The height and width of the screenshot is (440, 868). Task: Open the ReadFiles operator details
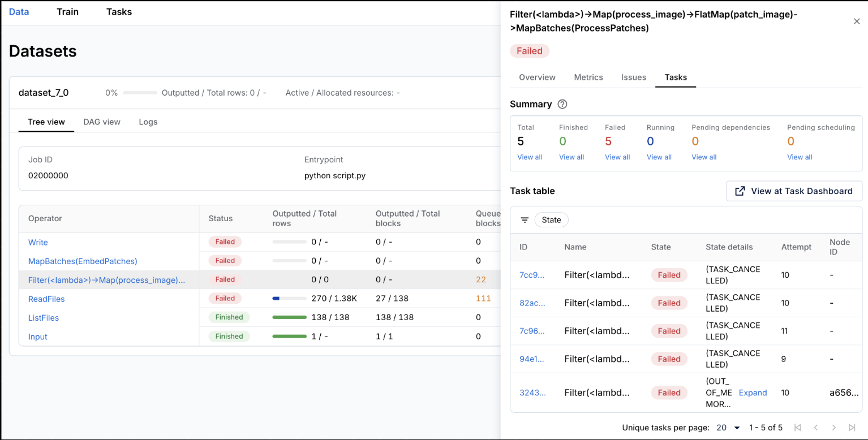tap(46, 299)
